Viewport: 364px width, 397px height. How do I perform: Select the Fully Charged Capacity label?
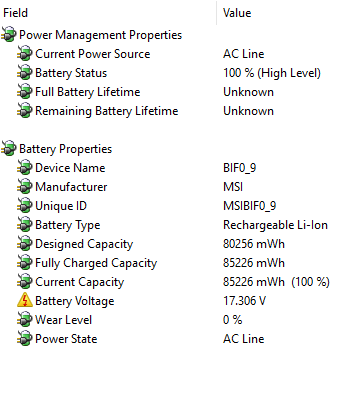pyautogui.click(x=96, y=263)
